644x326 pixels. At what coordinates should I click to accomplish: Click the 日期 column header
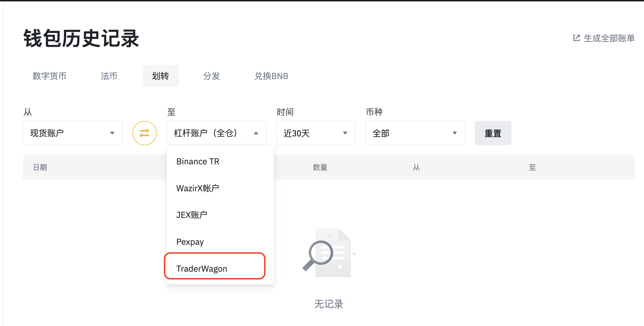click(40, 167)
